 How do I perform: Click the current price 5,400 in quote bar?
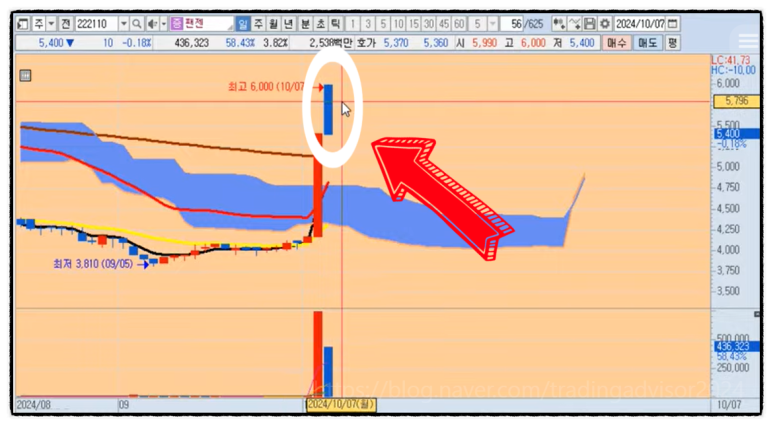[x=51, y=43]
